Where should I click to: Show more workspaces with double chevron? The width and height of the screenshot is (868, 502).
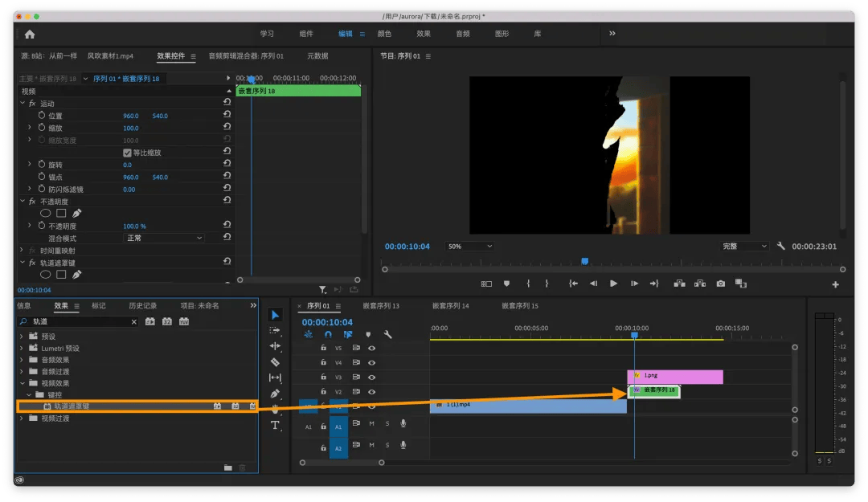tap(612, 33)
